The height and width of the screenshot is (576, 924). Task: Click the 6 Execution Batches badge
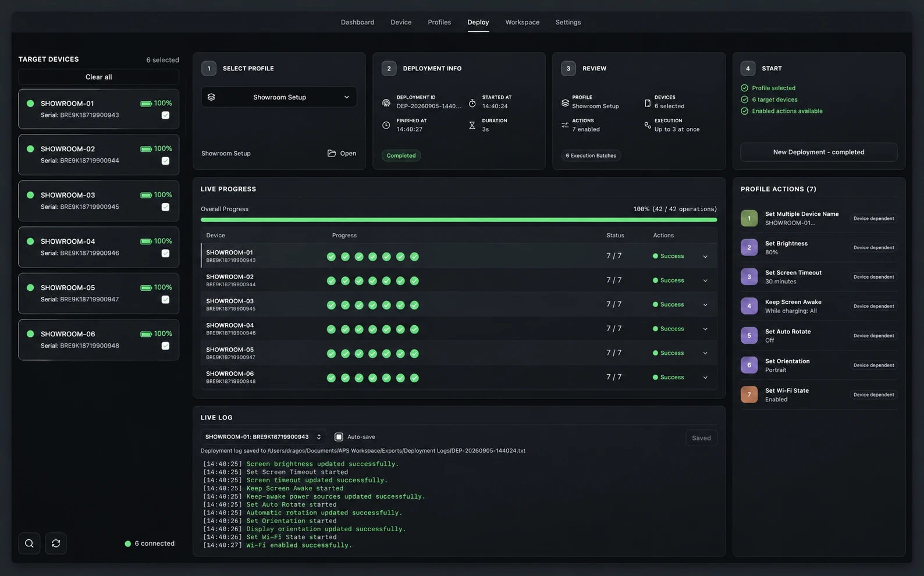point(591,155)
